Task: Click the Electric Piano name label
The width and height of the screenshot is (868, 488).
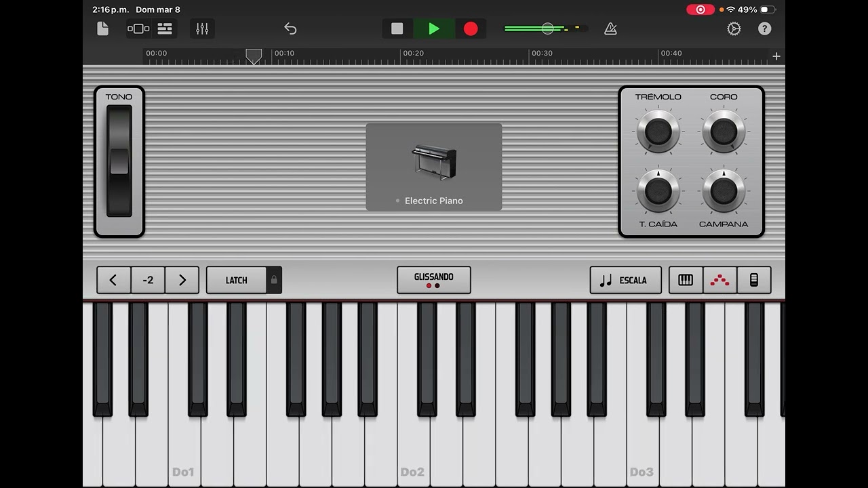Action: pos(434,201)
